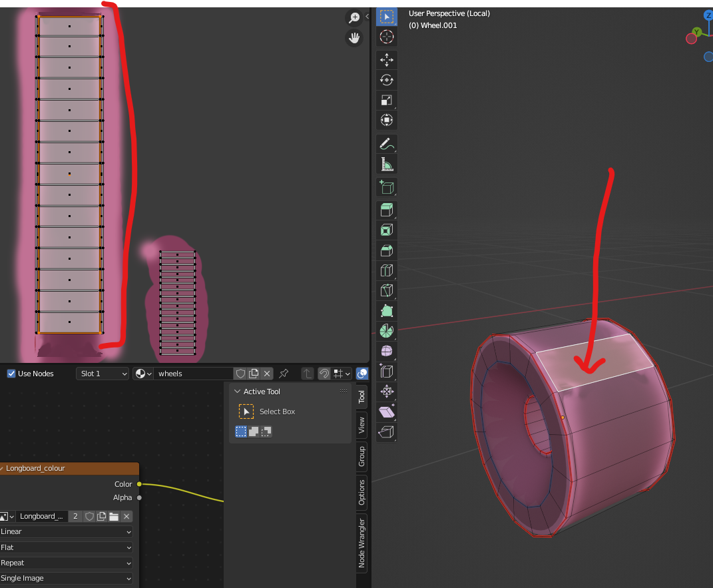Pick the Annotate pencil tool
The image size is (713, 588).
click(386, 143)
